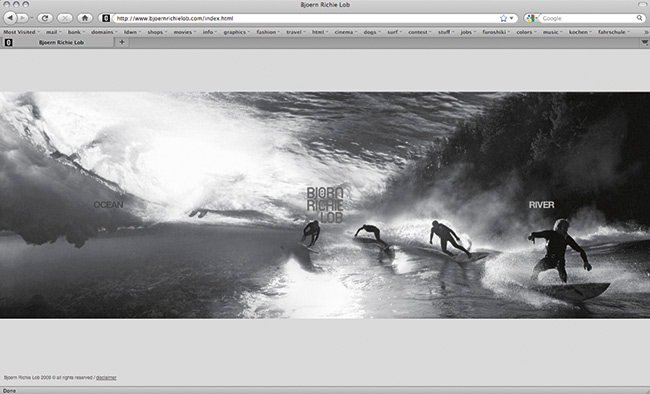Close the browser window with the red button
This screenshot has height=394, width=650.
6,5
